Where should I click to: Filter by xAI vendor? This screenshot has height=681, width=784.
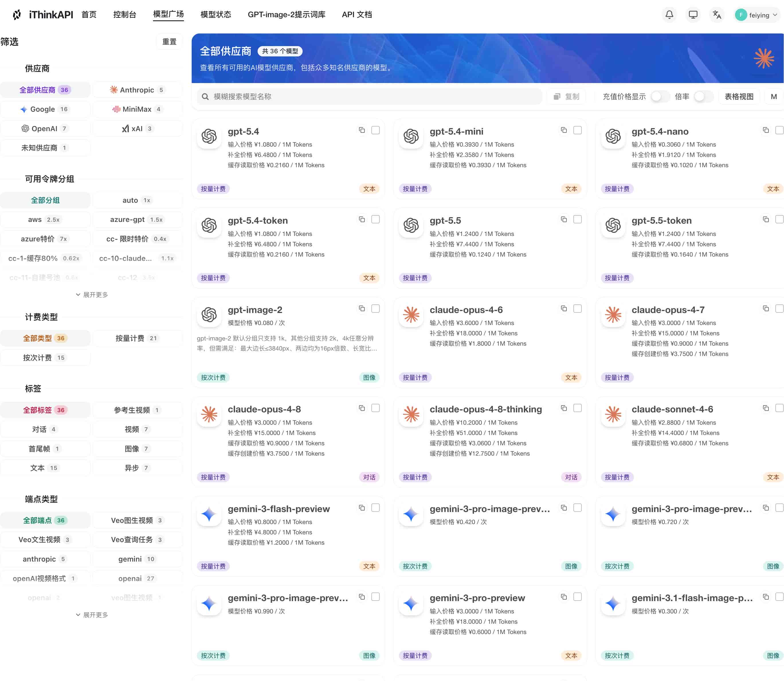point(138,129)
